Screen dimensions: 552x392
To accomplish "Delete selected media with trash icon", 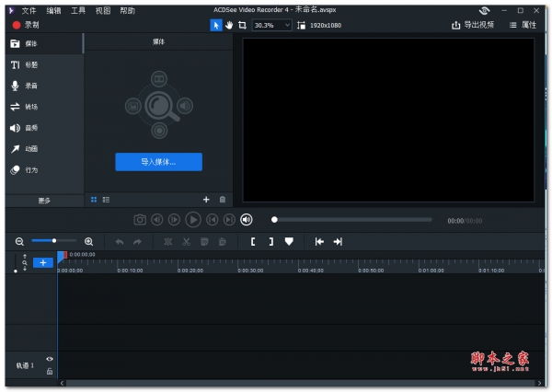I will coord(222,199).
